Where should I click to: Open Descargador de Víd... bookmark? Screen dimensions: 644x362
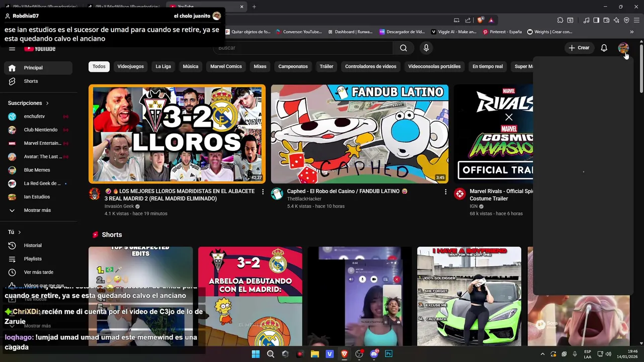(x=403, y=32)
